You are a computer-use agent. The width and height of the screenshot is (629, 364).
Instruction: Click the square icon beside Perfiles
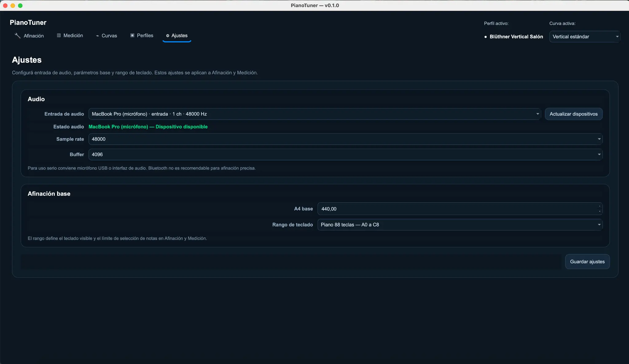132,36
